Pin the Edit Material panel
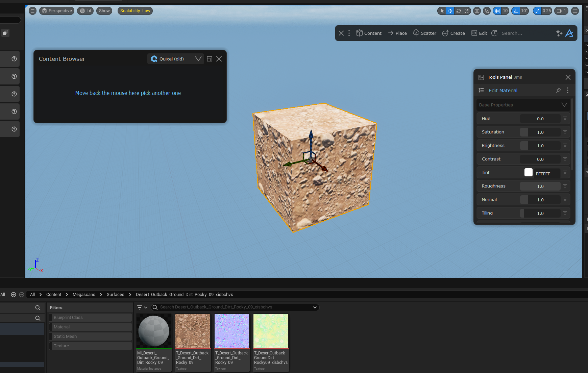The height and width of the screenshot is (373, 588). click(x=558, y=90)
